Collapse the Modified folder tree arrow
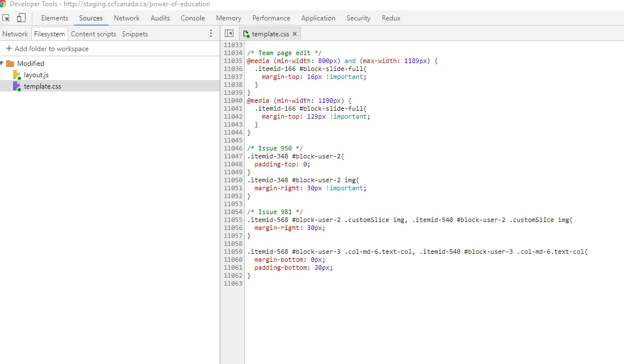Screen dimensions: 624x364 click(2, 64)
